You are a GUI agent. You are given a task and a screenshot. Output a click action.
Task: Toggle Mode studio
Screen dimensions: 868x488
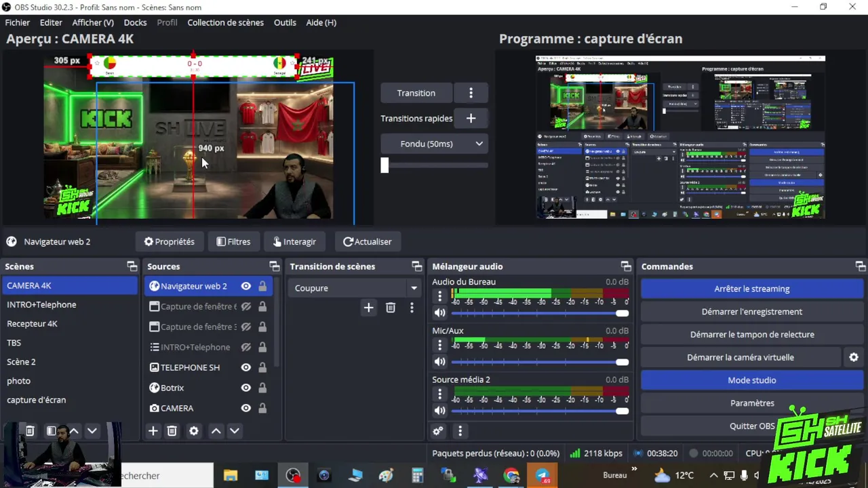click(751, 380)
